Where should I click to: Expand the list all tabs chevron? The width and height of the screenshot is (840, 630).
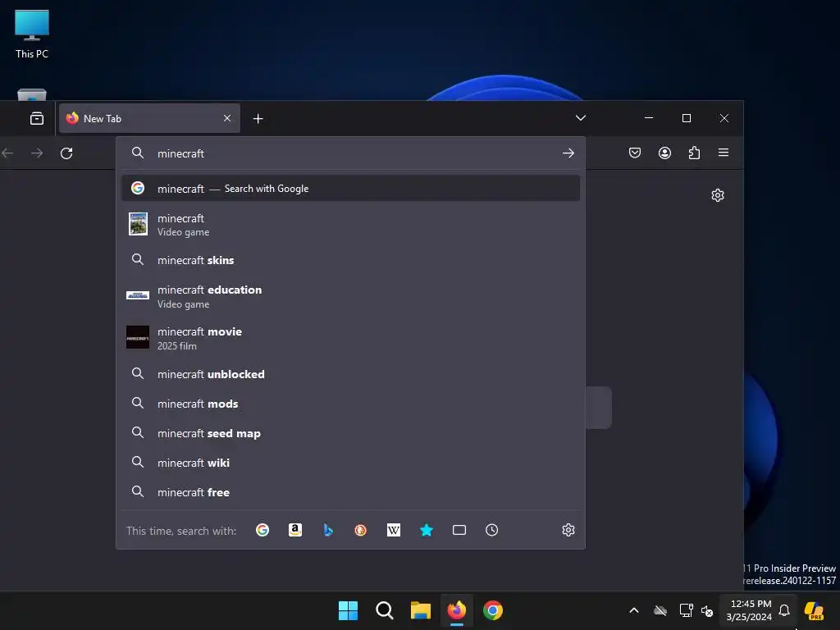(x=580, y=118)
